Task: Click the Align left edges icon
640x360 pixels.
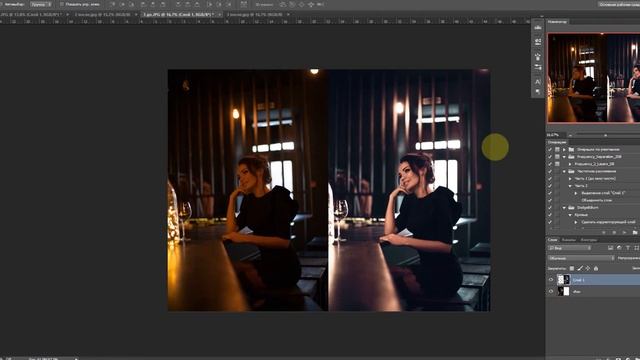Action: [143, 4]
